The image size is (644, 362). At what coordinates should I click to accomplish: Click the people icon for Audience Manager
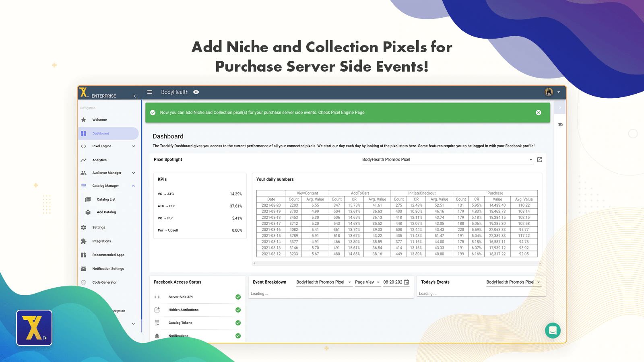click(x=83, y=173)
